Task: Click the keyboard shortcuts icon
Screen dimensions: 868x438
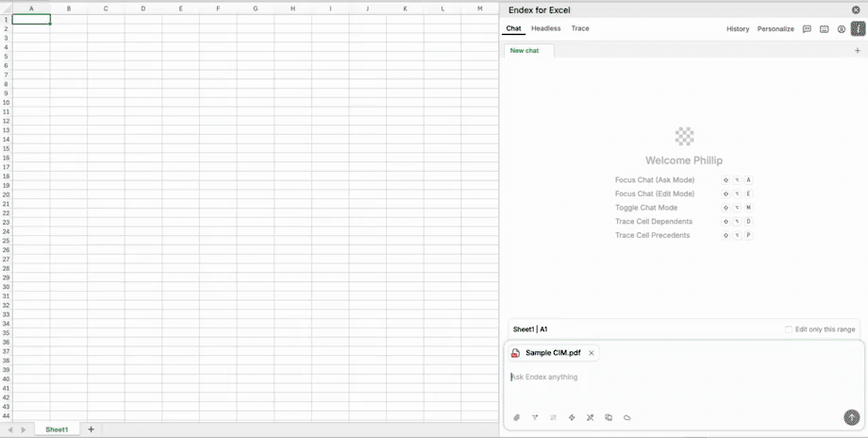Action: [x=825, y=29]
